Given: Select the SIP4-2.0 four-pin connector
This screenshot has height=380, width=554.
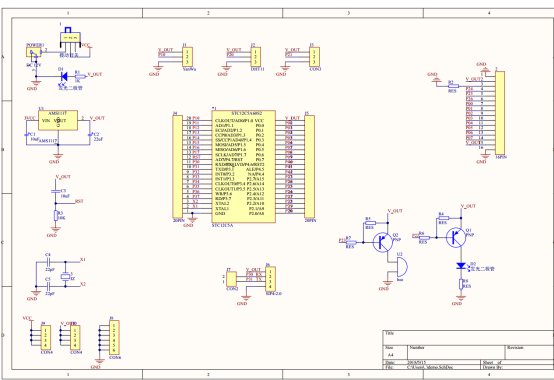Looking at the screenshot, I should [x=271, y=279].
